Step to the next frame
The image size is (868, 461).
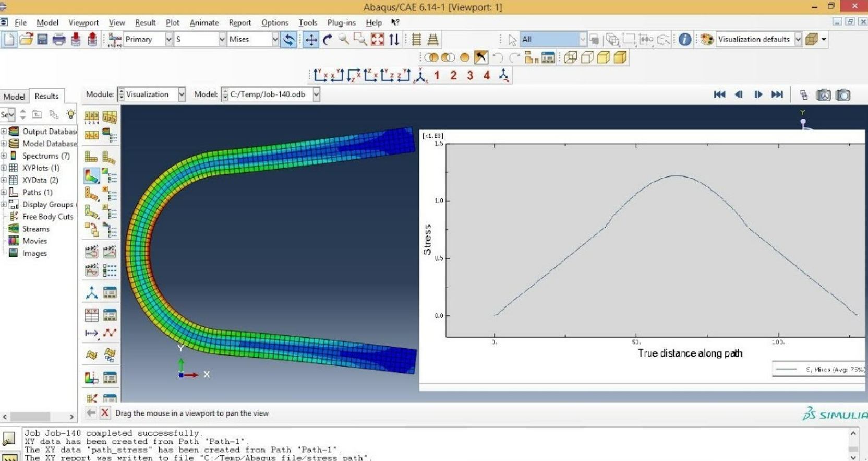click(758, 94)
